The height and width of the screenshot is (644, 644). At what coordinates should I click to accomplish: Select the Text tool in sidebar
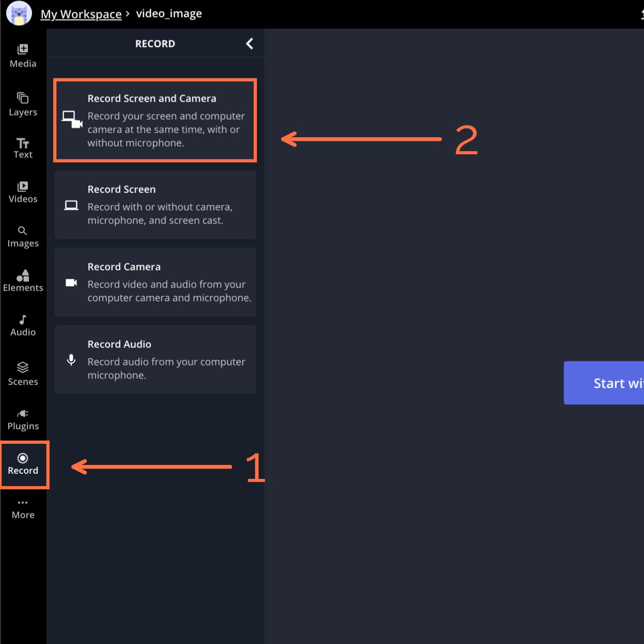(x=23, y=148)
